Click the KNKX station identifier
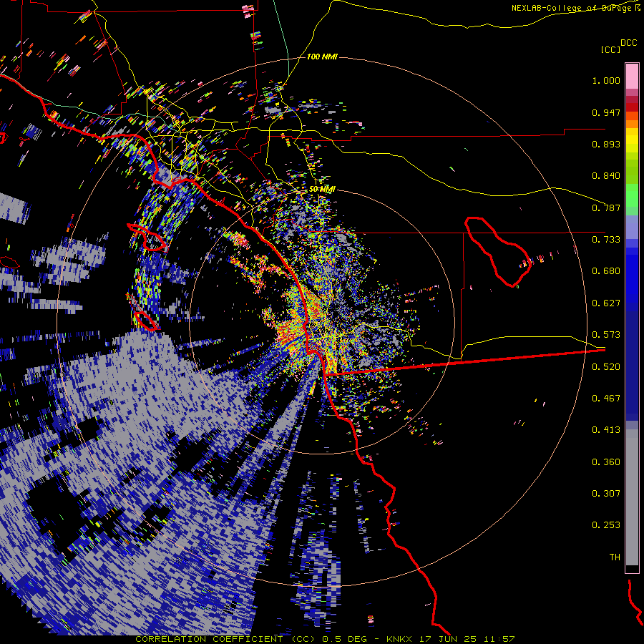This screenshot has width=644, height=644. point(399,639)
